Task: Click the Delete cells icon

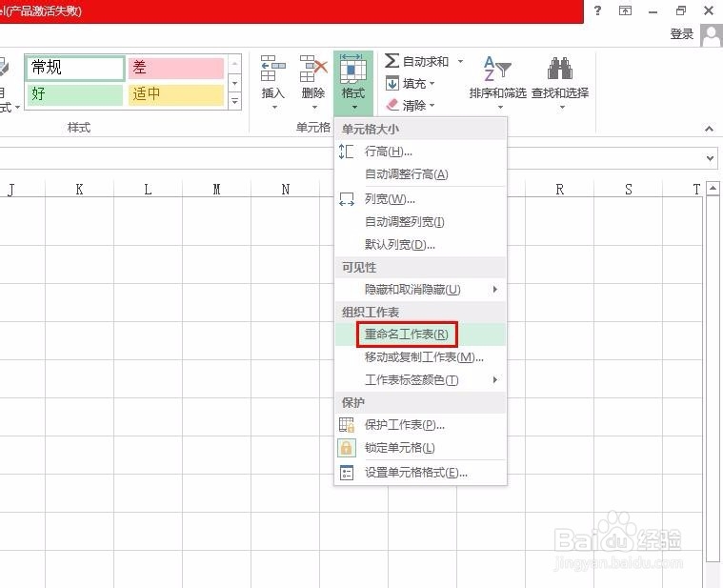Action: point(313,69)
